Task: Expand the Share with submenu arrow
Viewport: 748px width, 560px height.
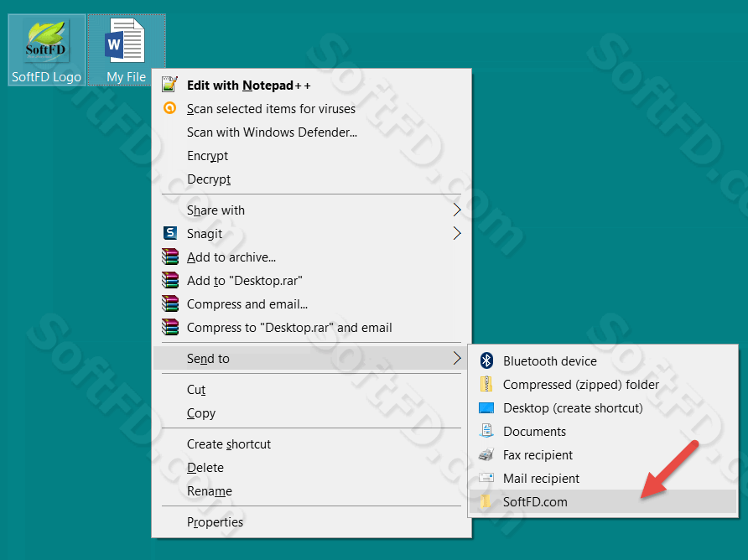Action: (x=456, y=210)
